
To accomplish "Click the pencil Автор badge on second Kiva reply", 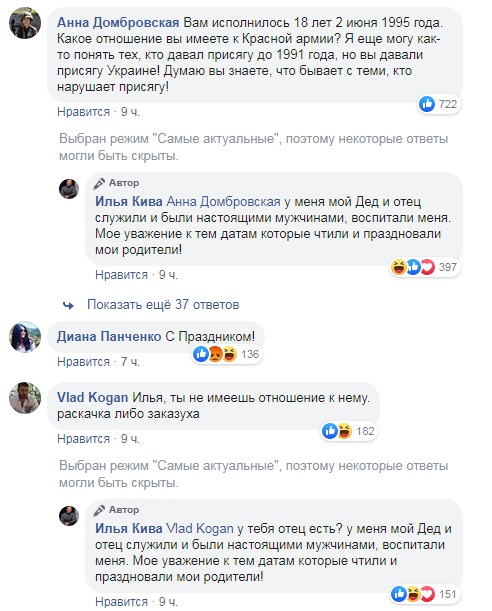I will coord(116,510).
